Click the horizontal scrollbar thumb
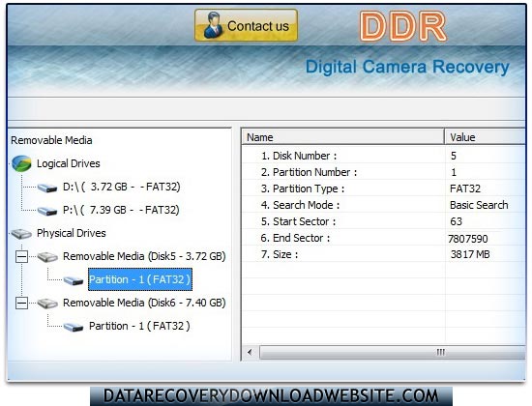The height and width of the screenshot is (406, 532). (393, 352)
